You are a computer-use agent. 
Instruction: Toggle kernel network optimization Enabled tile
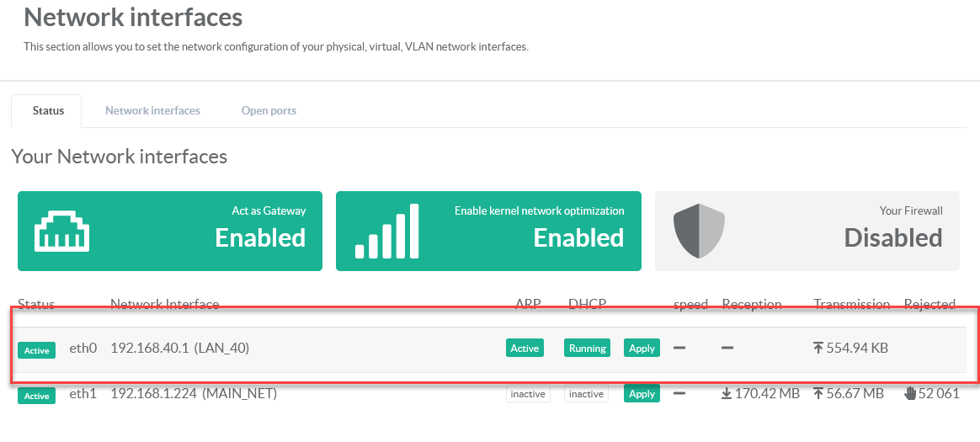[x=488, y=231]
